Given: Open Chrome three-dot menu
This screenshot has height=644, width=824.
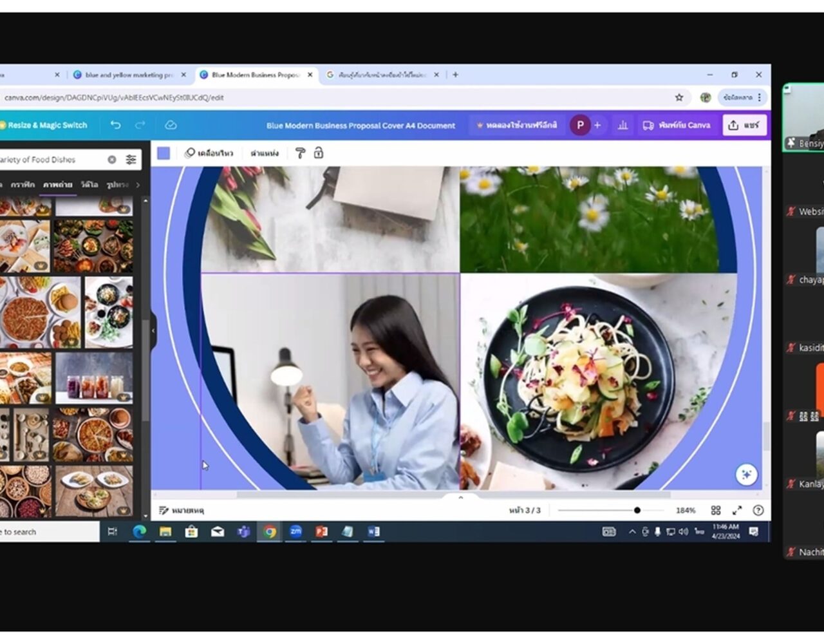Looking at the screenshot, I should point(760,98).
